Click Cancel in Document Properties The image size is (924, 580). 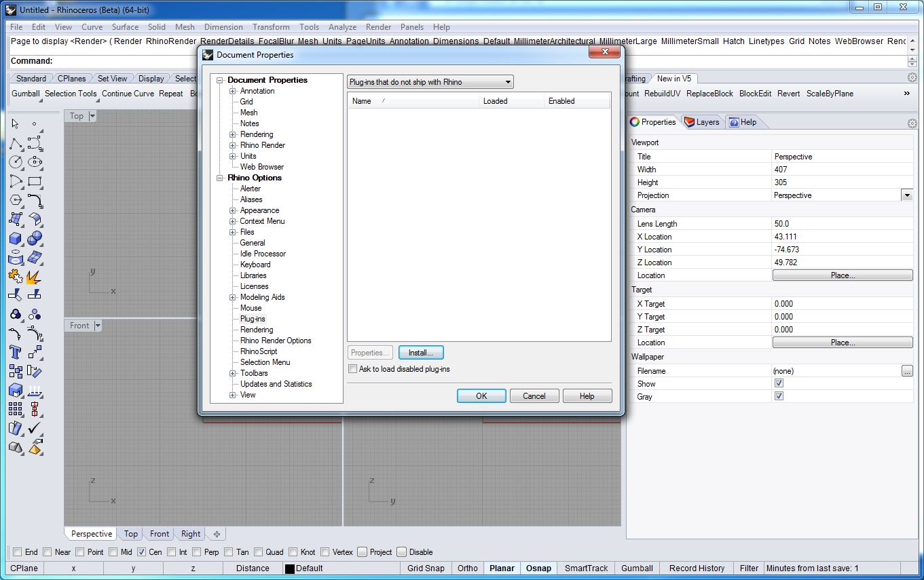click(x=534, y=396)
